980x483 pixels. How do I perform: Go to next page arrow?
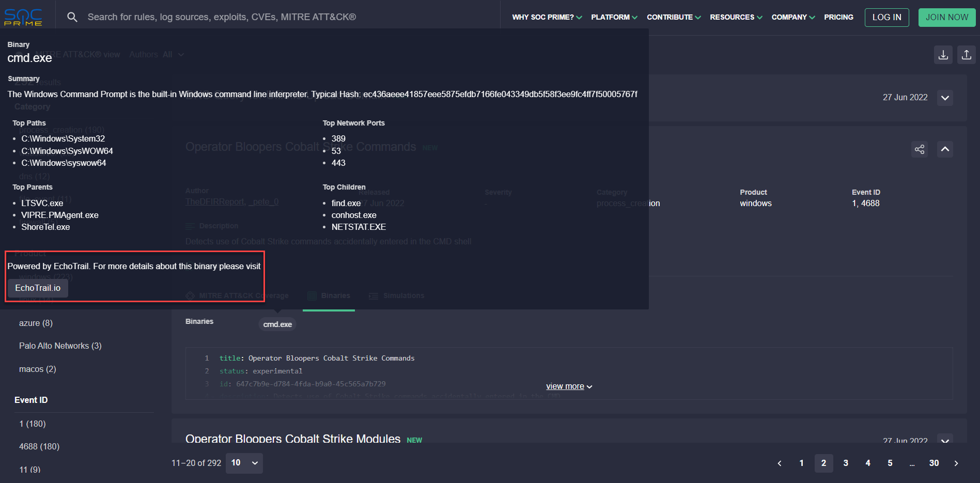point(956,463)
